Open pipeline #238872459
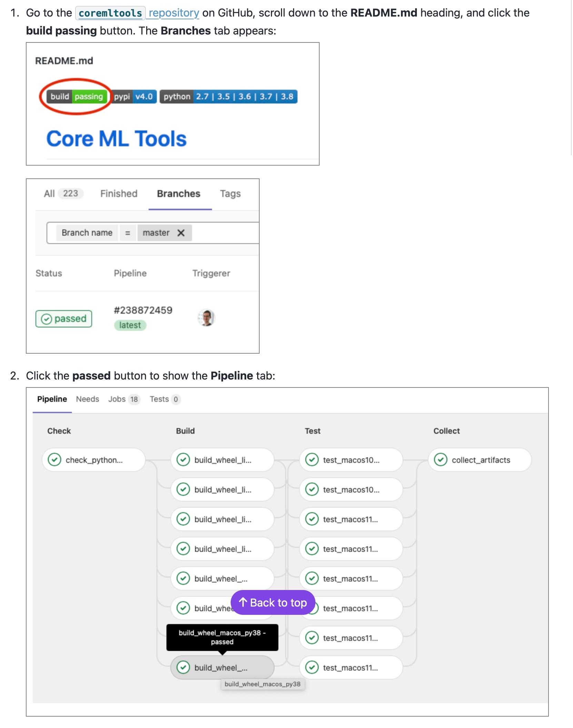573x728 pixels. 143,310
